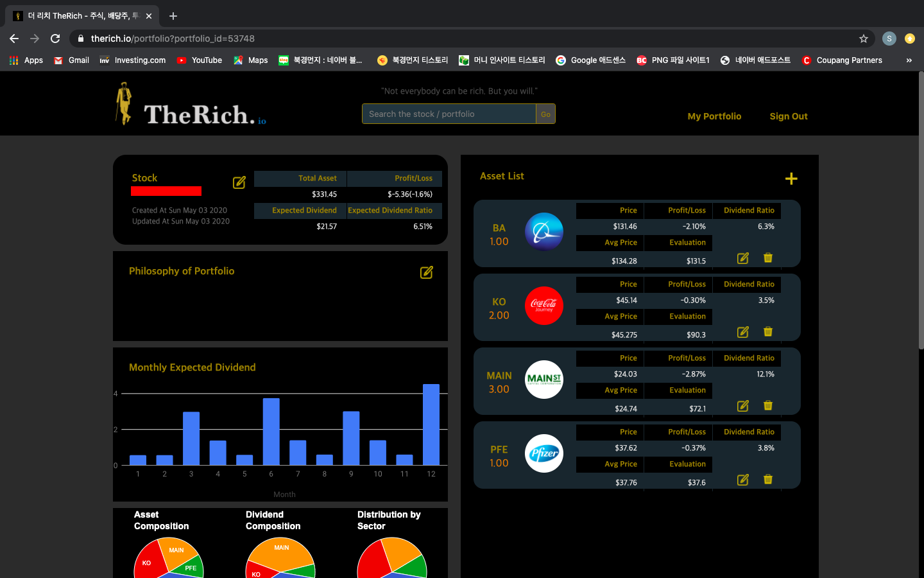The height and width of the screenshot is (578, 924).
Task: Click the month 3 dividend bar
Action: pos(191,438)
